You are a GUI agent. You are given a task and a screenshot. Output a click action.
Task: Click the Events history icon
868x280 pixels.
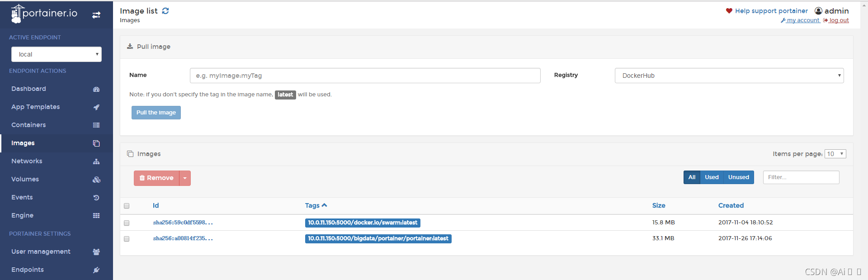96,198
